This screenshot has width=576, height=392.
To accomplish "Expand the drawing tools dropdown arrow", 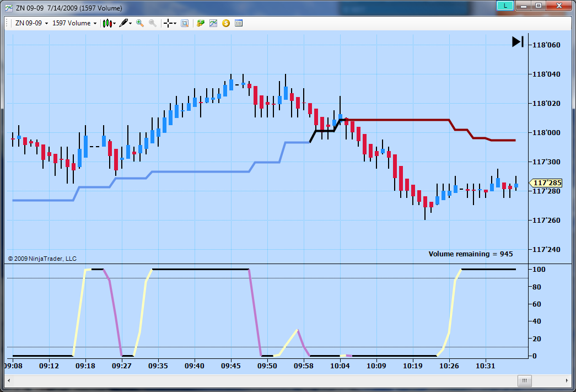I will [x=131, y=24].
